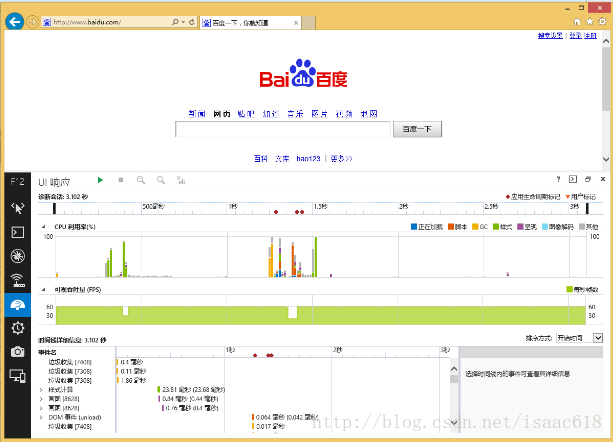This screenshot has height=442, width=613.
Task: Click the clear selection icon in toolbar
Action: tap(181, 180)
